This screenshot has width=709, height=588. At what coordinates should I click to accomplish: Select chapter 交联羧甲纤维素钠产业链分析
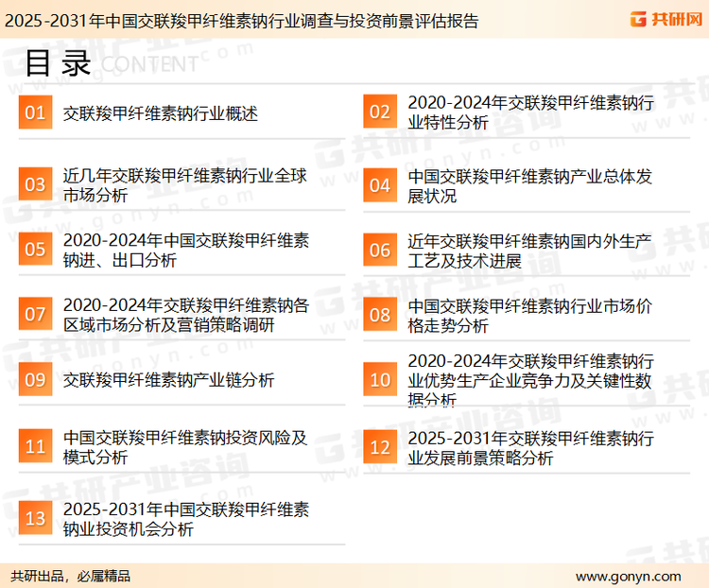coord(168,380)
